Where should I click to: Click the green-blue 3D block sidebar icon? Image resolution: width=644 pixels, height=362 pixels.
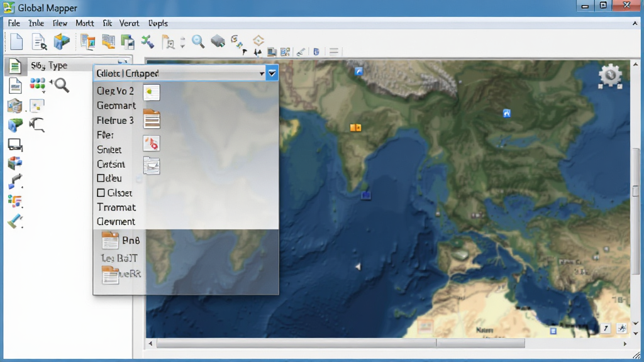[15, 125]
